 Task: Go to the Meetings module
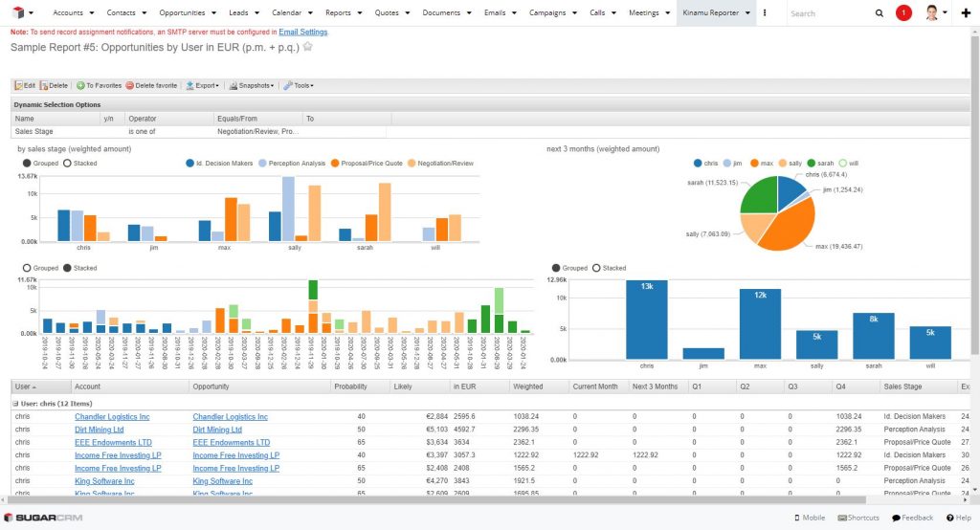point(644,12)
